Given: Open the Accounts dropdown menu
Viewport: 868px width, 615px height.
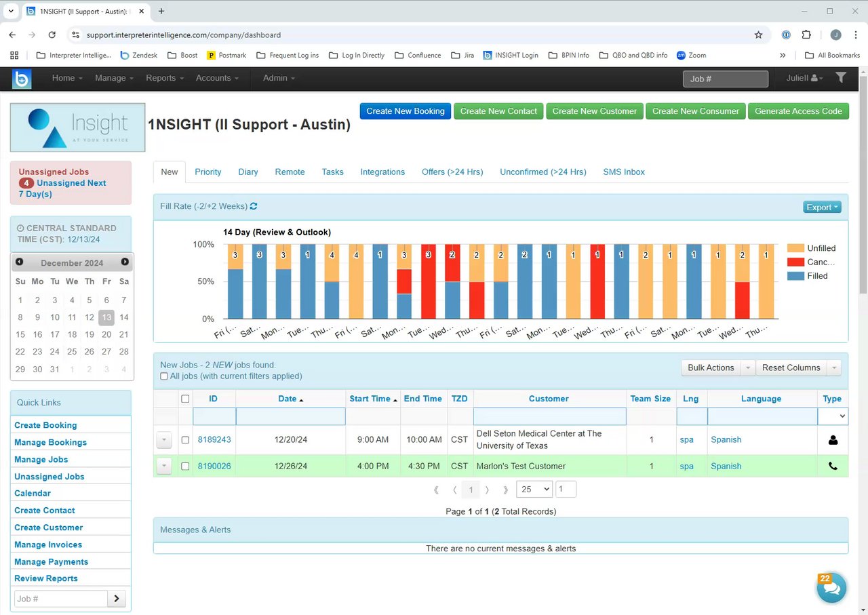Looking at the screenshot, I should 218,78.
